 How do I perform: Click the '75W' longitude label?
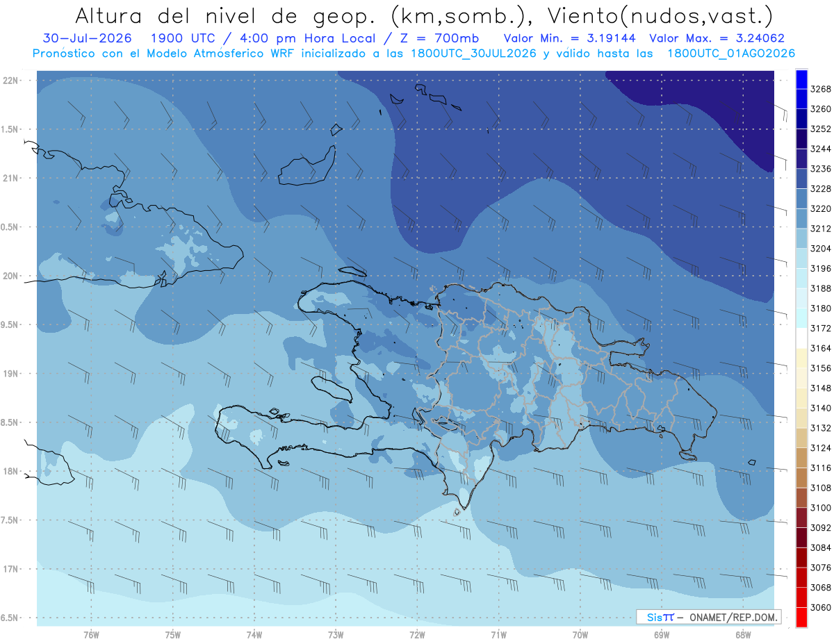click(x=173, y=634)
